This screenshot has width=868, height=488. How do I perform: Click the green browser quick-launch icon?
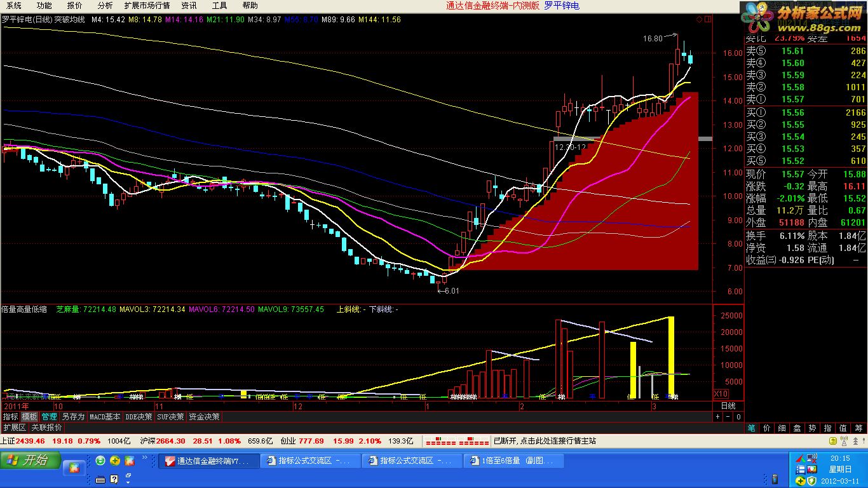[x=100, y=461]
